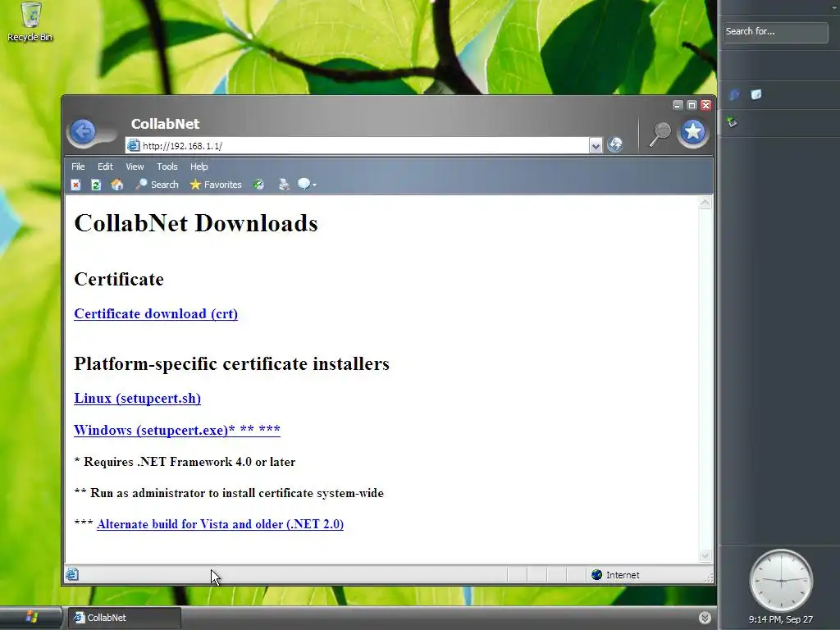
Task: Click the sidebar Search for... field
Action: point(775,32)
